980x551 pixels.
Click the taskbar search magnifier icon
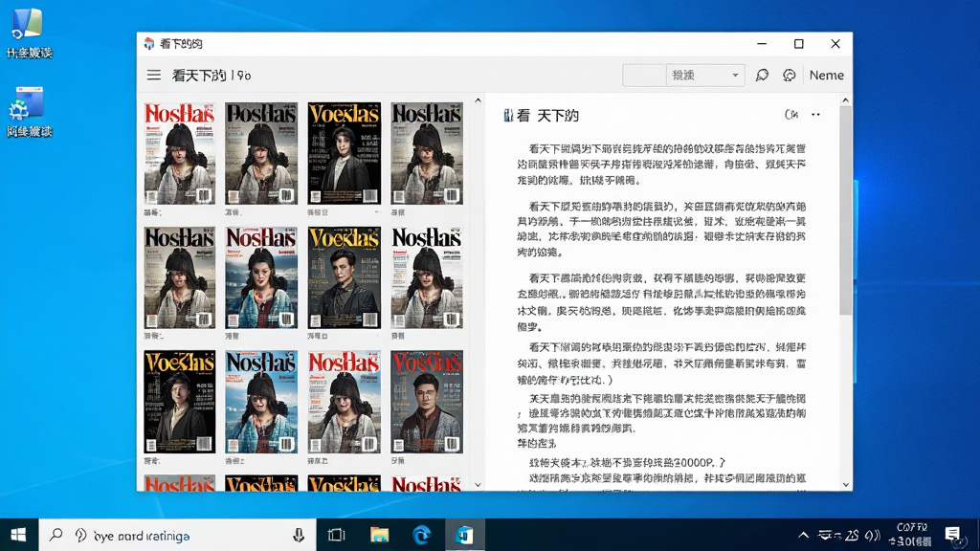(x=56, y=535)
